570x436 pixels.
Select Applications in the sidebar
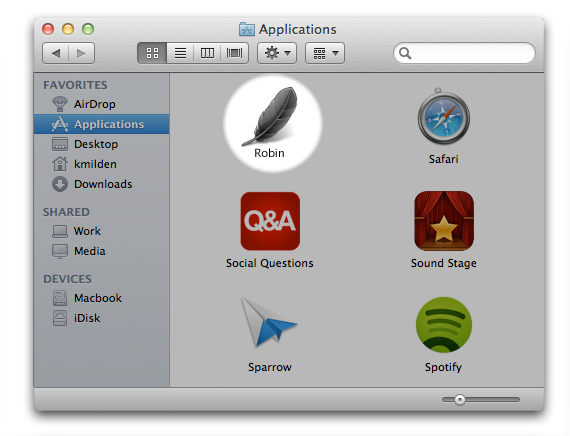[101, 124]
